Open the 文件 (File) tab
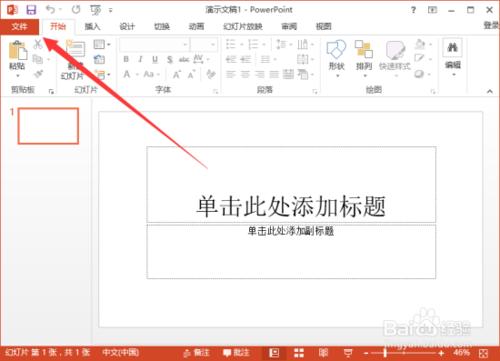 point(19,27)
